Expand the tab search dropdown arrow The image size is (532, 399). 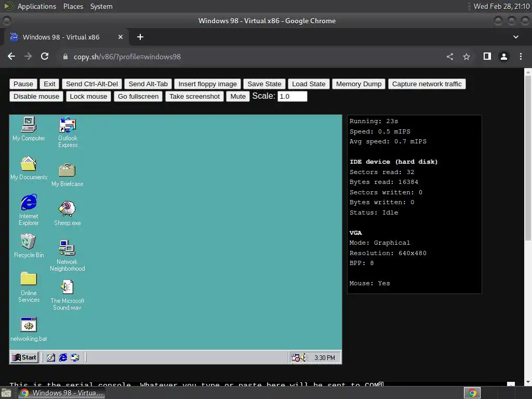click(x=516, y=37)
